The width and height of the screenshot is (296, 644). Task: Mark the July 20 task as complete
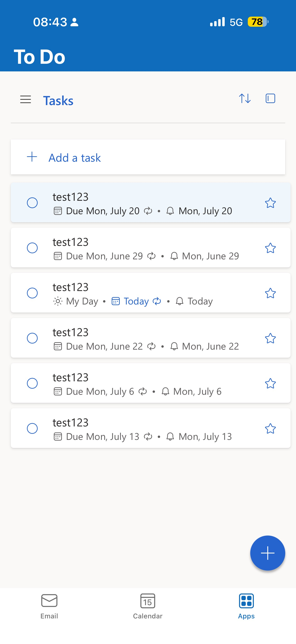[x=32, y=203]
